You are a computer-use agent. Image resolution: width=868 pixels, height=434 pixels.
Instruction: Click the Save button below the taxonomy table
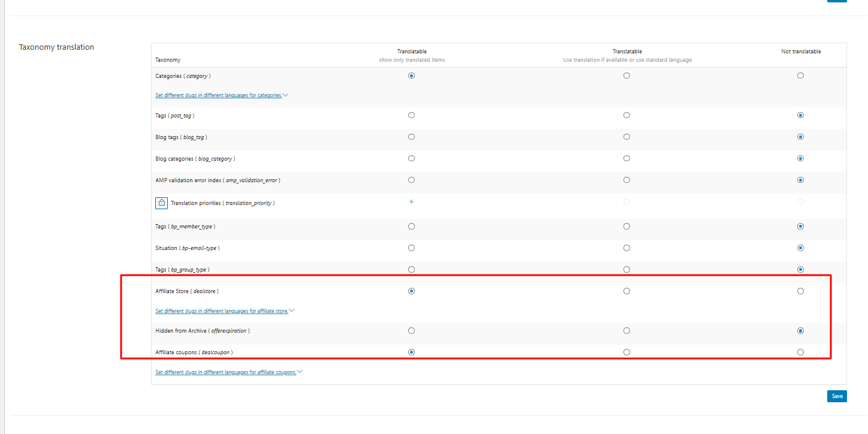tap(837, 396)
